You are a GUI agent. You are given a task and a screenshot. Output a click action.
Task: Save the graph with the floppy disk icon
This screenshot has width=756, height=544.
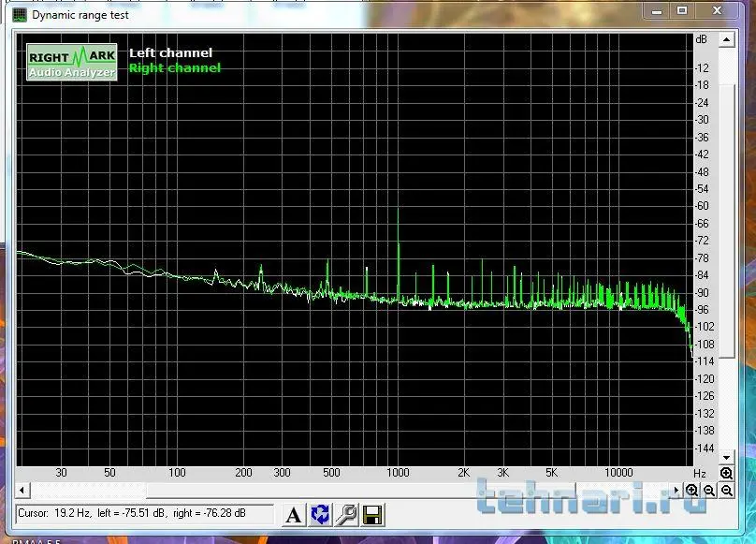(371, 514)
